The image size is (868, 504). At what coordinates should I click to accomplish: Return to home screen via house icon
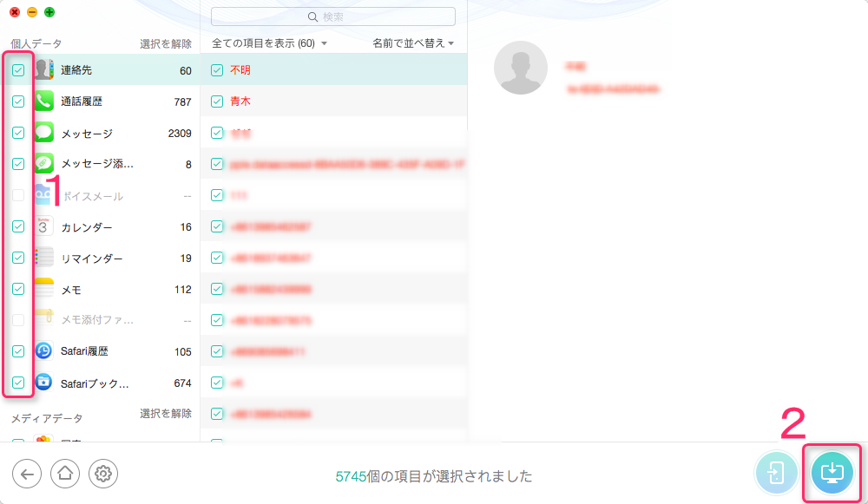(65, 474)
